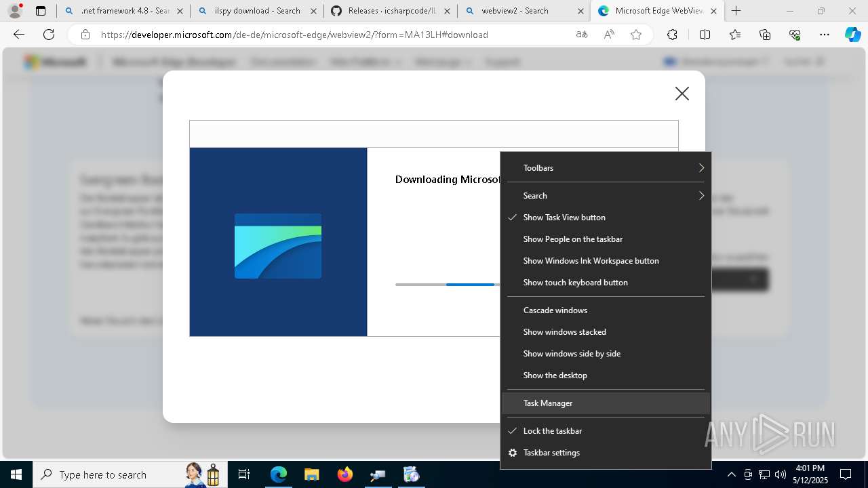868x488 pixels.
Task: Toggle Lock the taskbar option
Action: (x=606, y=431)
